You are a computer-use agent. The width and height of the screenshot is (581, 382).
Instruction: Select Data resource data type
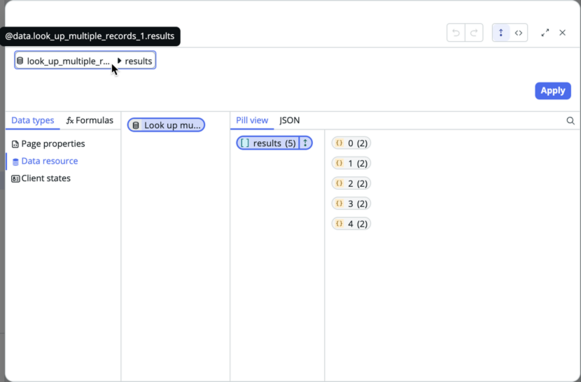[45, 161]
